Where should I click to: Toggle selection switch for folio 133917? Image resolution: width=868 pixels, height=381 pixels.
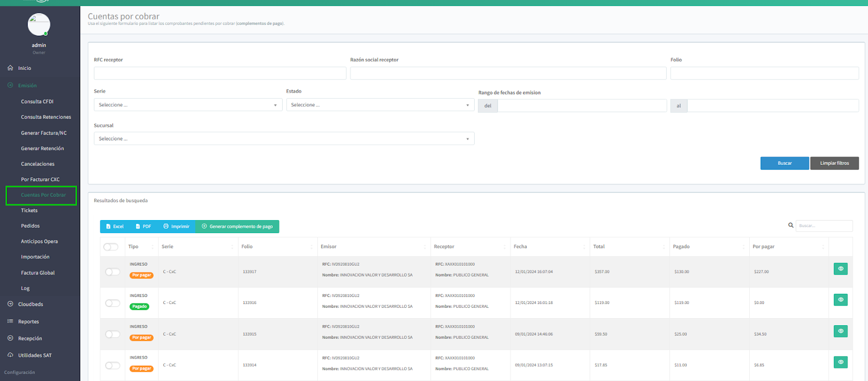click(x=112, y=272)
